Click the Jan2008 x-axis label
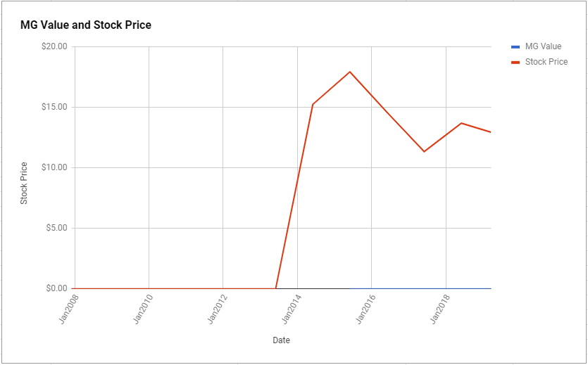The image size is (588, 365). (x=68, y=309)
